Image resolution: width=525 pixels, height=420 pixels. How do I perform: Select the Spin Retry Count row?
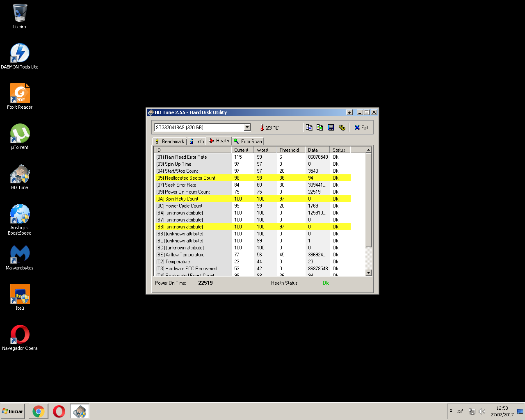point(252,199)
